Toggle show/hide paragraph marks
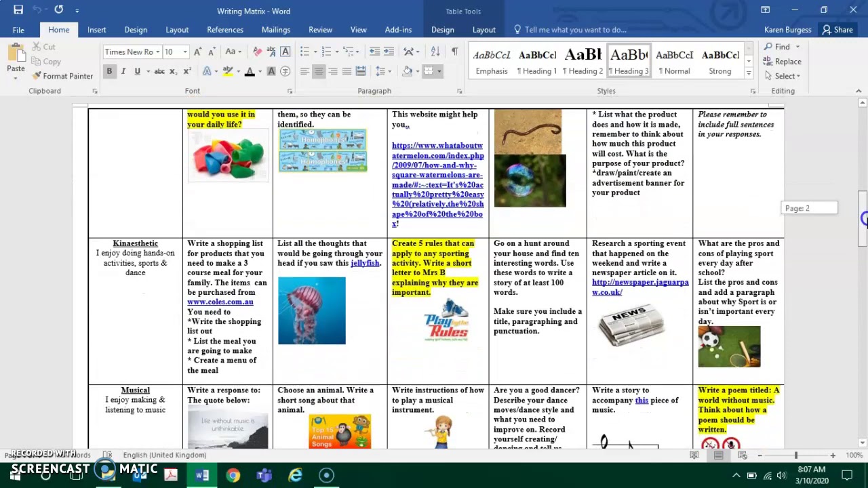Screen dimensions: 868x488 point(454,52)
